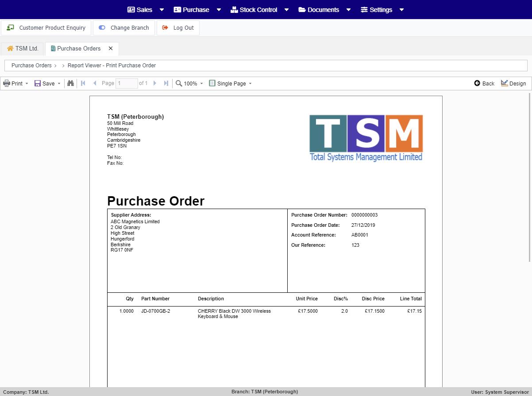
Task: Click the Design button
Action: coord(513,83)
